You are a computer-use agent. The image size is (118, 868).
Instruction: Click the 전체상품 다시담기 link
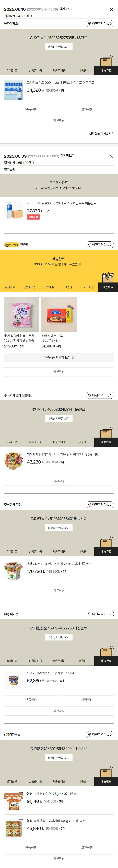[101, 133]
